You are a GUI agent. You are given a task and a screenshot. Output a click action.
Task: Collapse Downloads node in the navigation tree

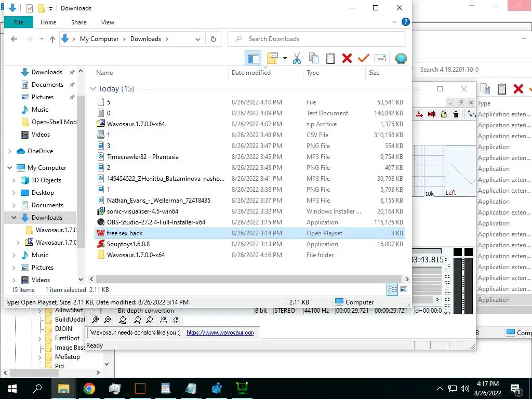coord(14,218)
